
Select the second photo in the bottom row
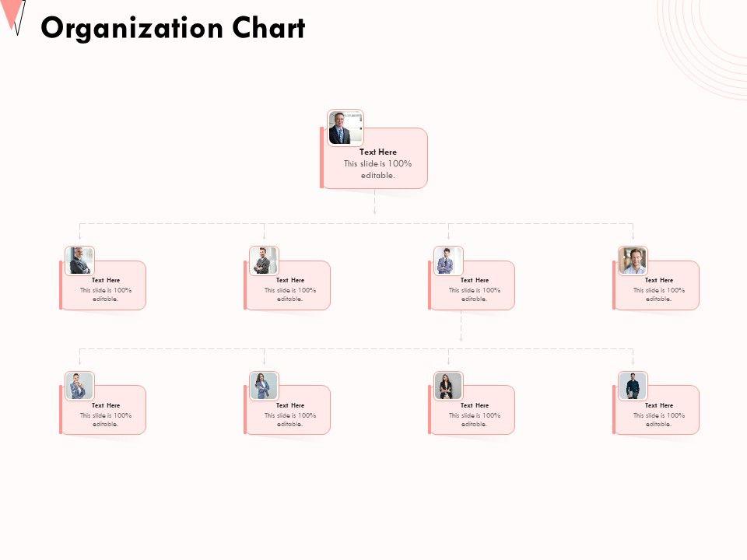click(x=264, y=386)
